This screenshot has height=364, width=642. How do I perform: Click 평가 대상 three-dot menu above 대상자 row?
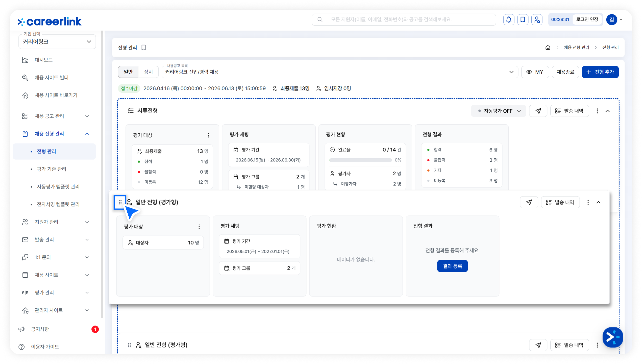point(199,227)
